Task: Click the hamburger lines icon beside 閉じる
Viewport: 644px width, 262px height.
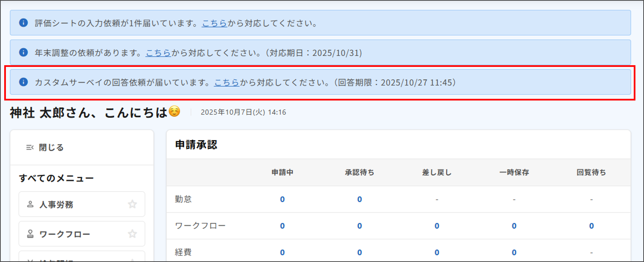Action: (x=30, y=147)
